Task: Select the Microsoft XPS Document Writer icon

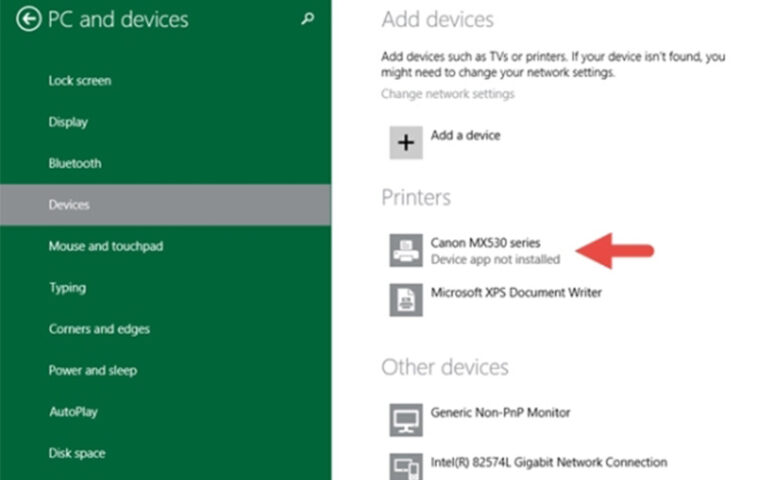Action: (406, 300)
